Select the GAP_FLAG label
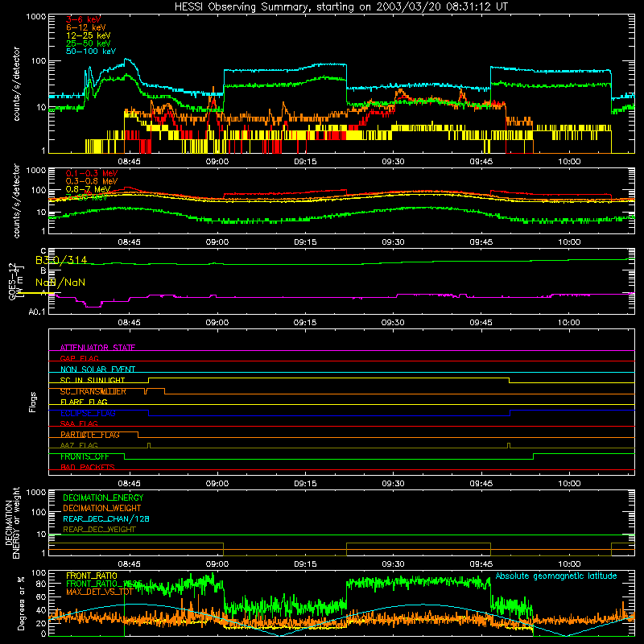 [x=79, y=358]
